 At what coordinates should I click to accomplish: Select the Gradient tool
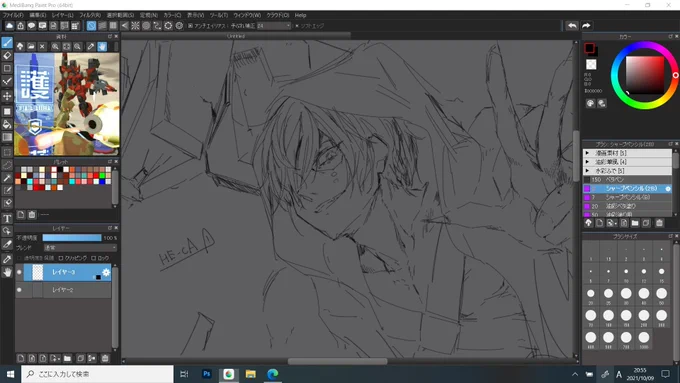tap(7, 137)
